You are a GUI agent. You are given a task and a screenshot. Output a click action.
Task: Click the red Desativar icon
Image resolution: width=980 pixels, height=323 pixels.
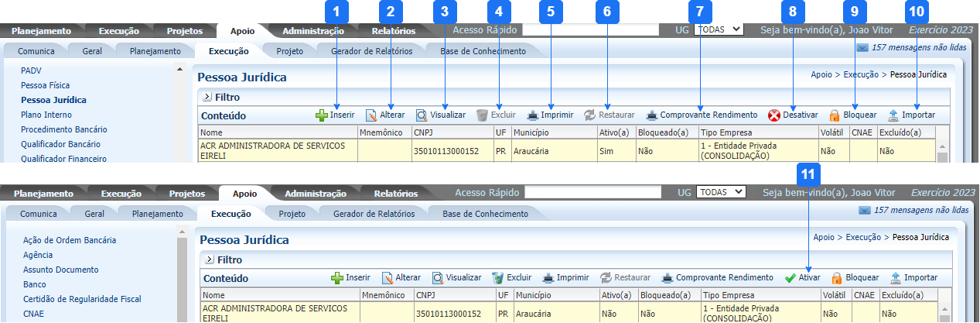pos(773,115)
